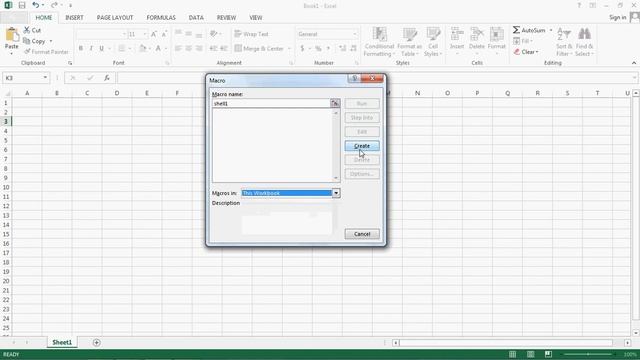This screenshot has width=640, height=360.
Task: Open the INSERT ribbon tab
Action: (x=74, y=18)
